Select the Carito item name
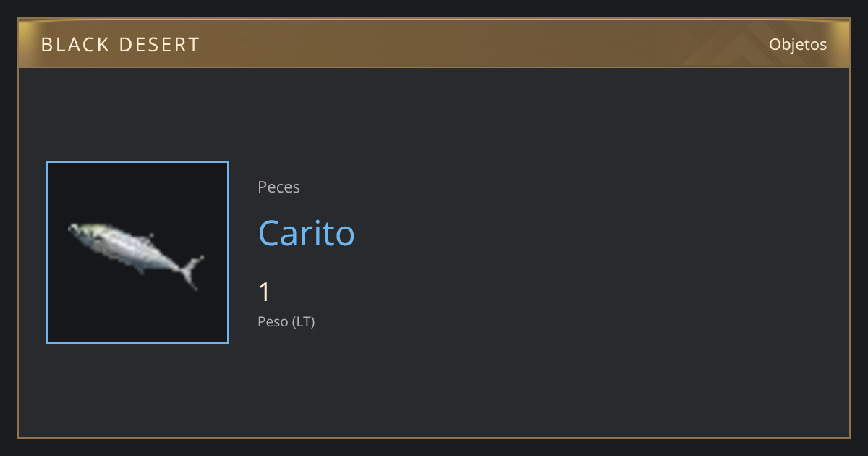Viewport: 868px width, 456px height. click(x=307, y=233)
